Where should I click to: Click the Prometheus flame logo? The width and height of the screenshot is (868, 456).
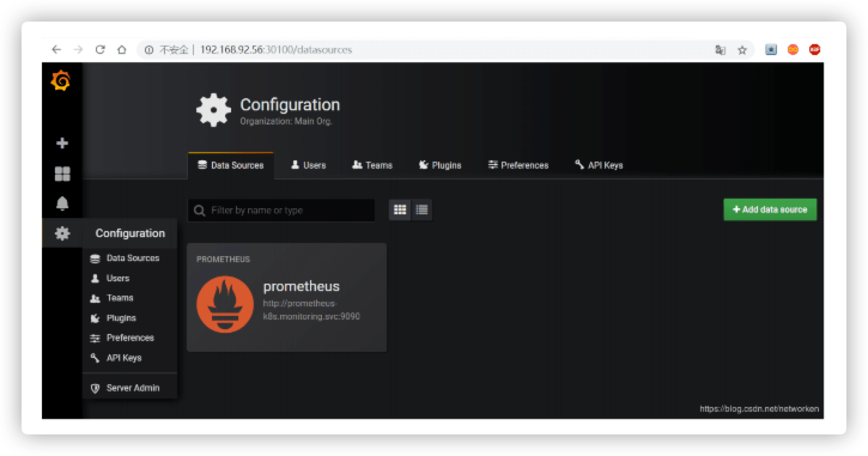click(225, 304)
